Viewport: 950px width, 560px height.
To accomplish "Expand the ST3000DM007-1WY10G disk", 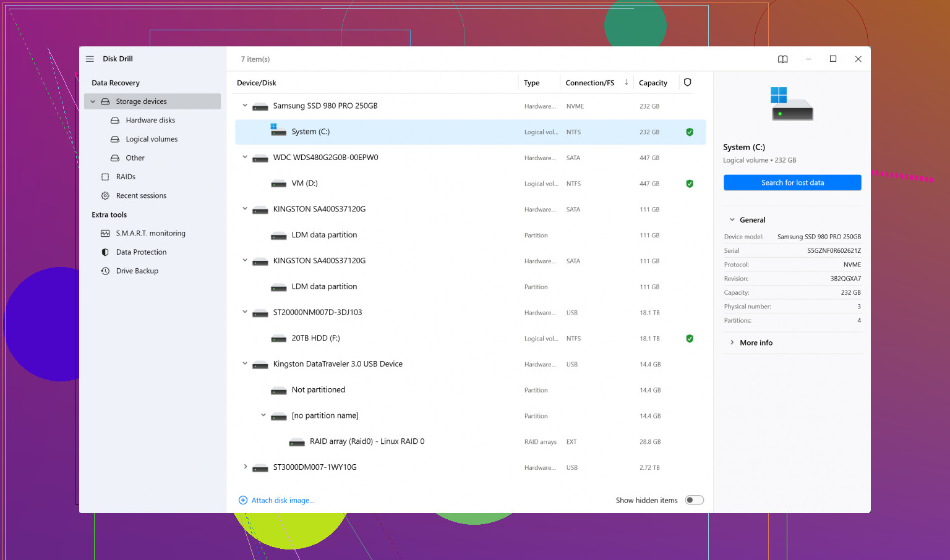I will (245, 467).
